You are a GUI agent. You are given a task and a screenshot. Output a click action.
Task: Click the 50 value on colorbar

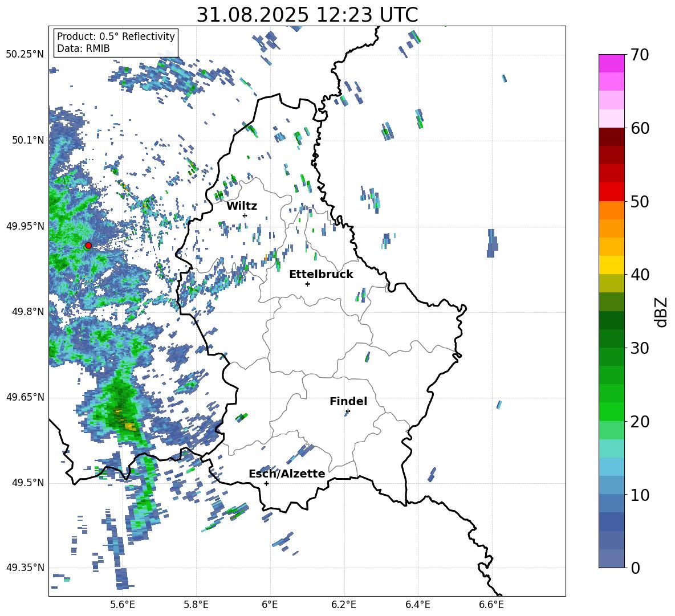pos(640,202)
